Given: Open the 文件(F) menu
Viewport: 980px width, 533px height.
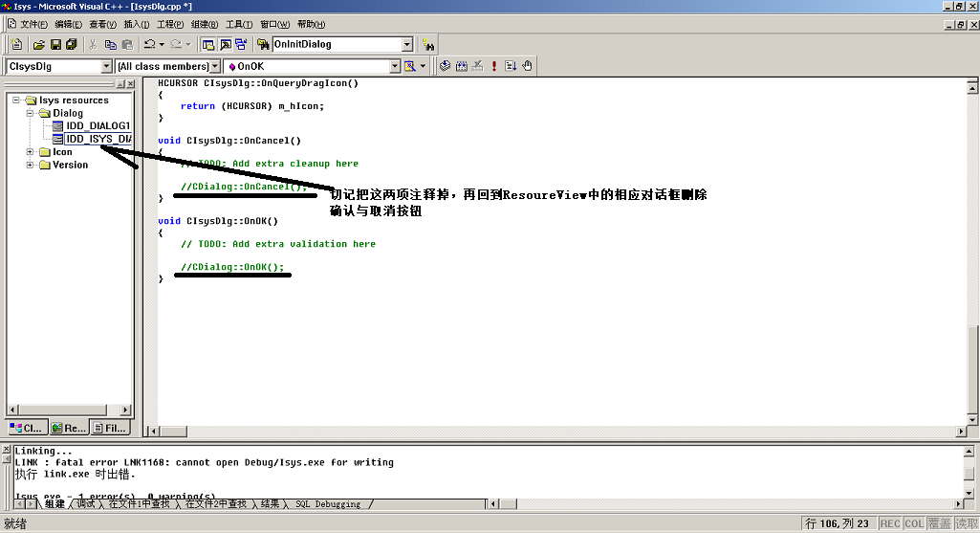Looking at the screenshot, I should (x=33, y=24).
